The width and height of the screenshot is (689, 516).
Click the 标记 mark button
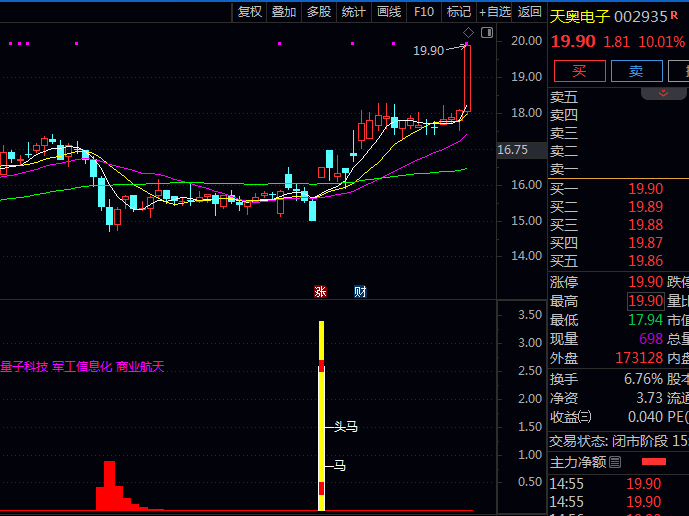click(x=459, y=12)
